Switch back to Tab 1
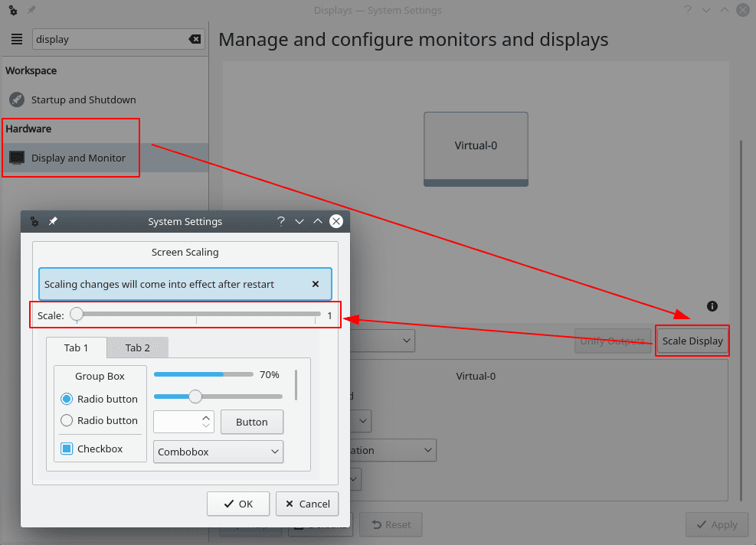 pyautogui.click(x=77, y=348)
